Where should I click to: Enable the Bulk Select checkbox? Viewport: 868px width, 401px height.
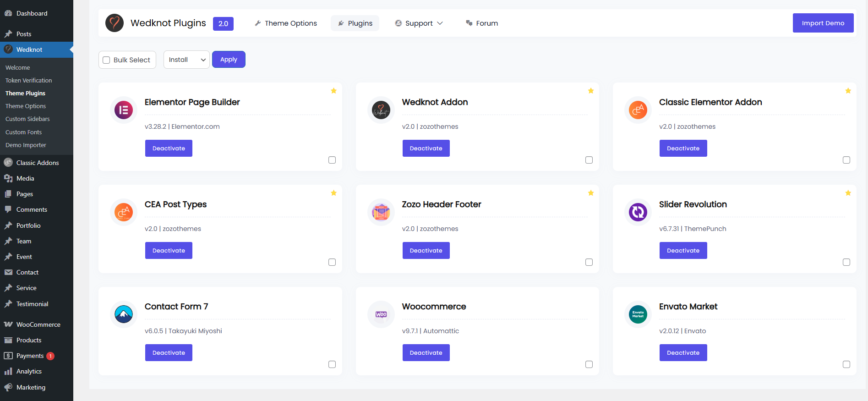(x=107, y=60)
